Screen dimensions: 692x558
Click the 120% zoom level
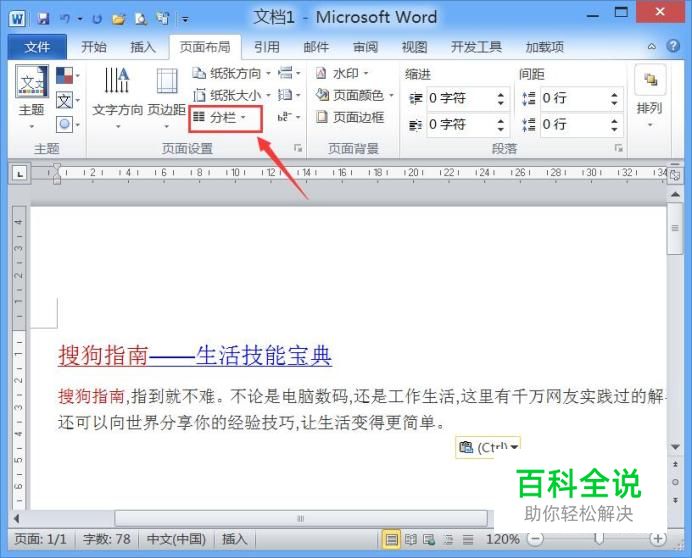point(502,539)
